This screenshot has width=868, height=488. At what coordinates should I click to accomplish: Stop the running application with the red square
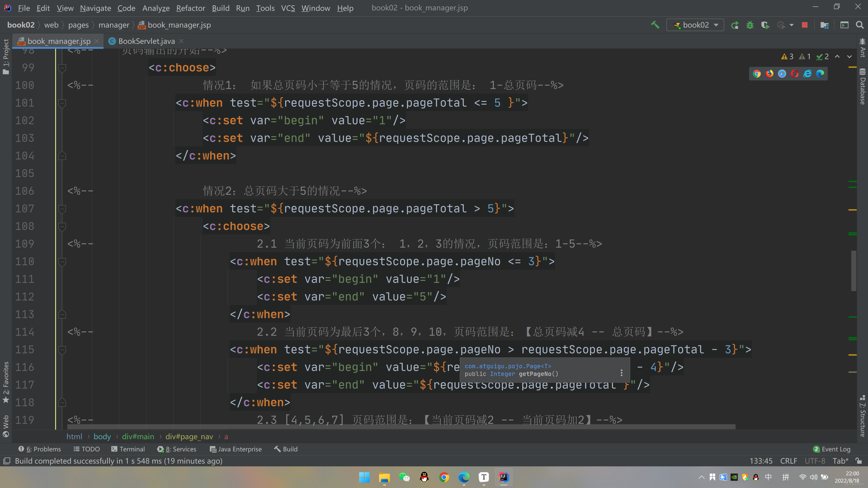(x=805, y=25)
